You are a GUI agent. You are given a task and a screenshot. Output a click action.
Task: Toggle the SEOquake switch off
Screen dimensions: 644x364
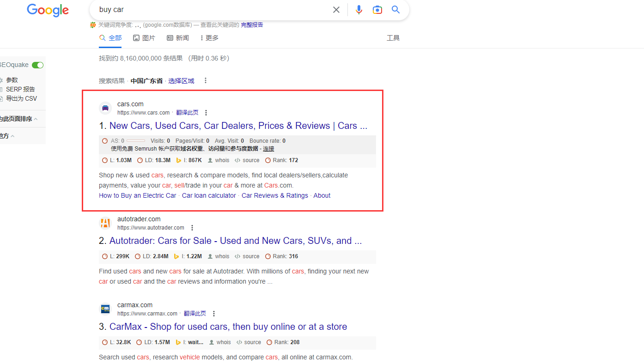click(x=37, y=65)
